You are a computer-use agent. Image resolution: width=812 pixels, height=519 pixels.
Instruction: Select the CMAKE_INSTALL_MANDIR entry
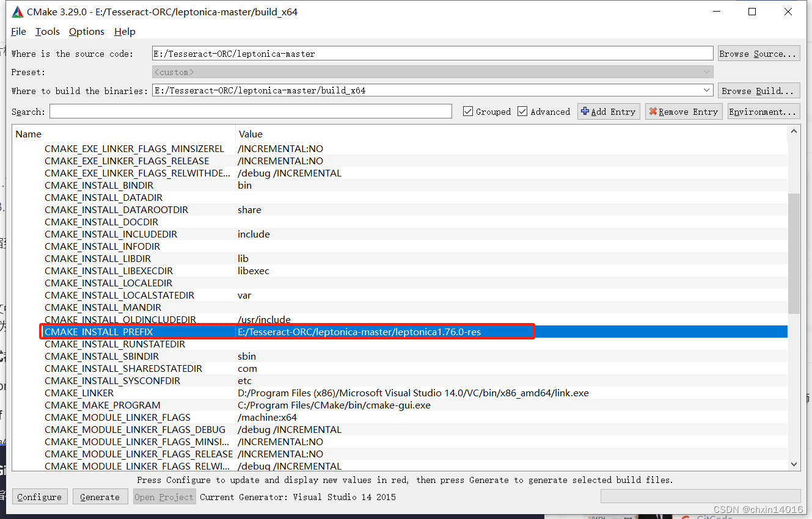(x=103, y=307)
